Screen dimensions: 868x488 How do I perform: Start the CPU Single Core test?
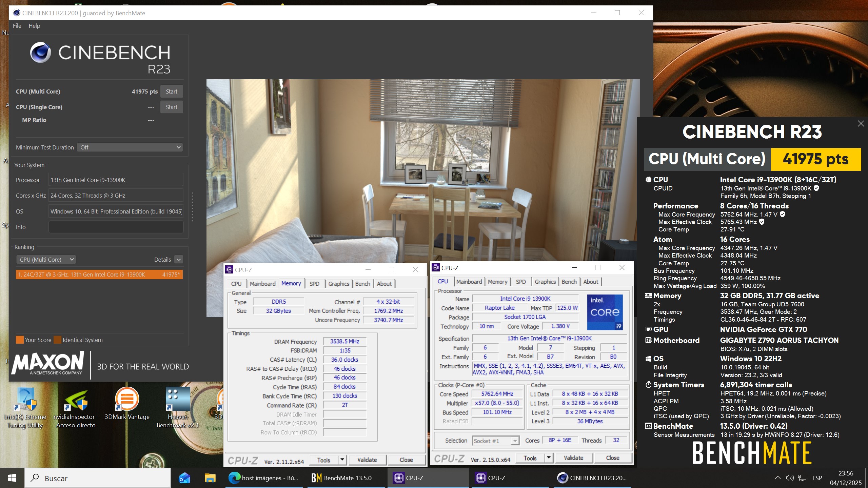171,107
